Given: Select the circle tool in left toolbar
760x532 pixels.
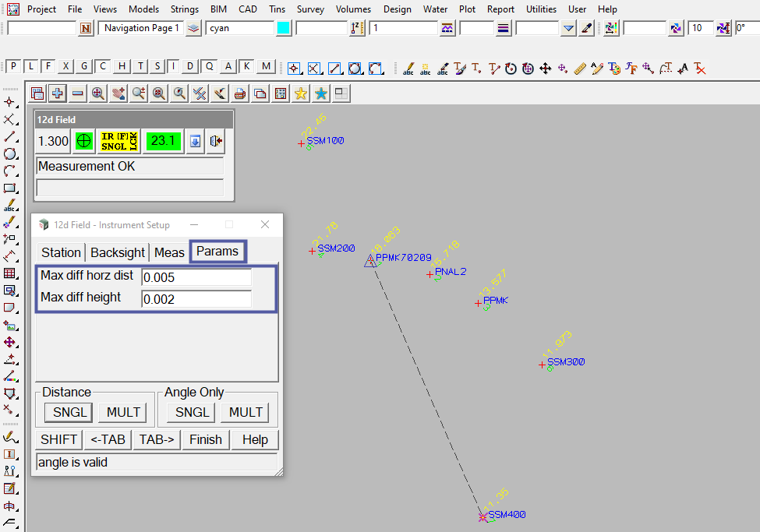Looking at the screenshot, I should [x=10, y=153].
